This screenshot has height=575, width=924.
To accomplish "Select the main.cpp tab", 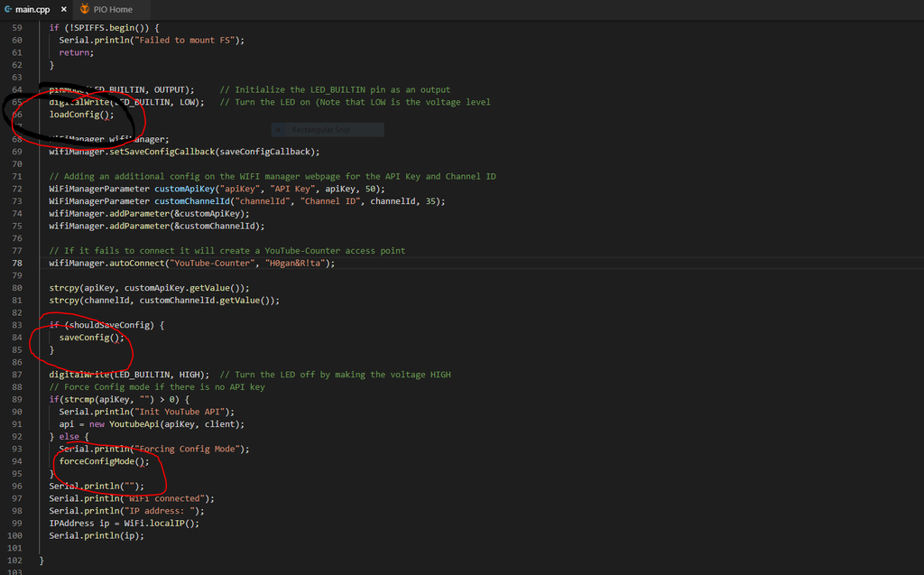I will point(32,9).
